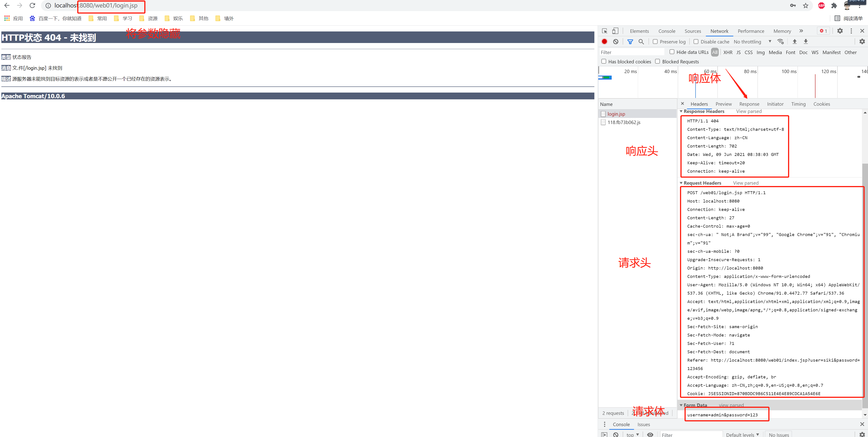Open DevTools settings gear
The width and height of the screenshot is (868, 437).
tap(840, 31)
